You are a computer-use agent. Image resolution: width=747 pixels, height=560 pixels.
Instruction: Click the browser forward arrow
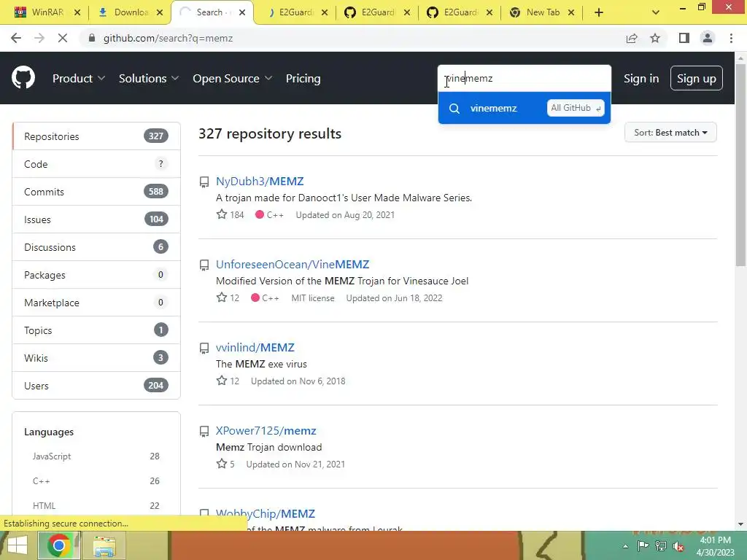[x=39, y=38]
